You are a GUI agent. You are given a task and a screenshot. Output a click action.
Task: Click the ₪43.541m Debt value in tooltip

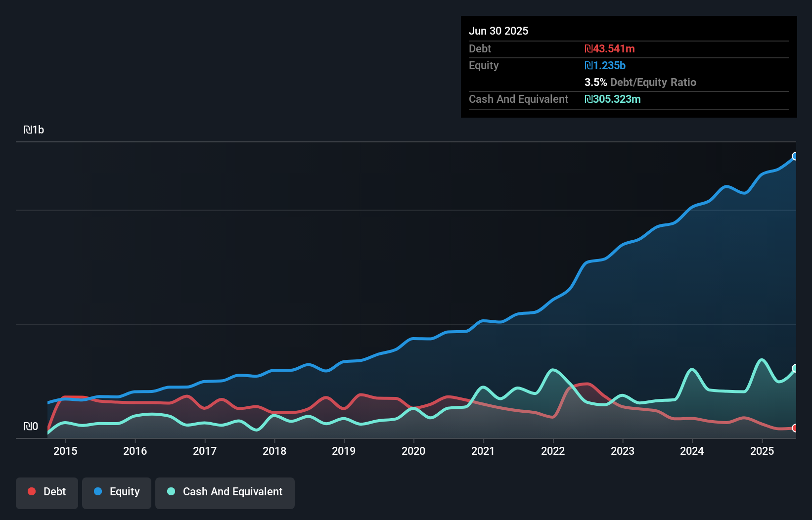click(610, 48)
